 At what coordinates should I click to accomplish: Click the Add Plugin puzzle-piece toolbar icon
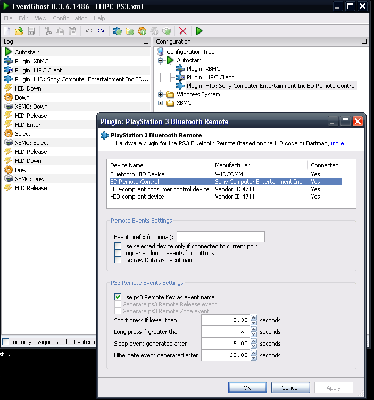click(x=117, y=31)
